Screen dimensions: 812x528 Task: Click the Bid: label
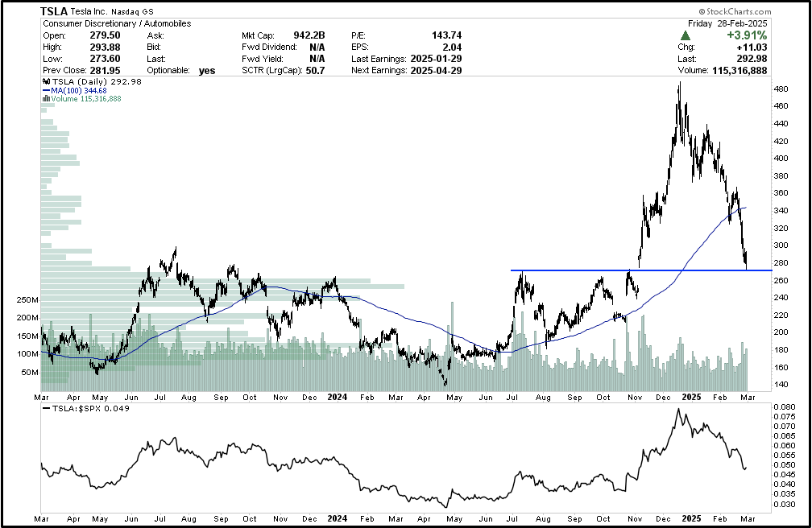click(x=155, y=47)
